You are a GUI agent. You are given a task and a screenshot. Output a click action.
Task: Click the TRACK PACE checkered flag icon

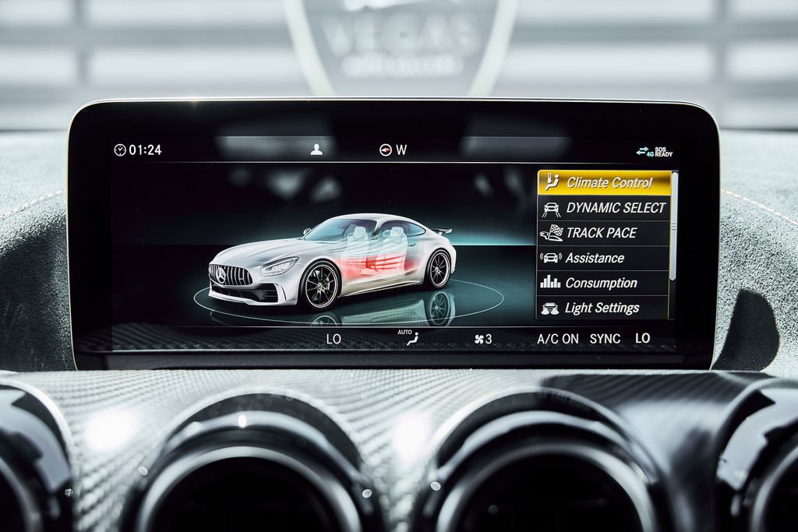551,233
